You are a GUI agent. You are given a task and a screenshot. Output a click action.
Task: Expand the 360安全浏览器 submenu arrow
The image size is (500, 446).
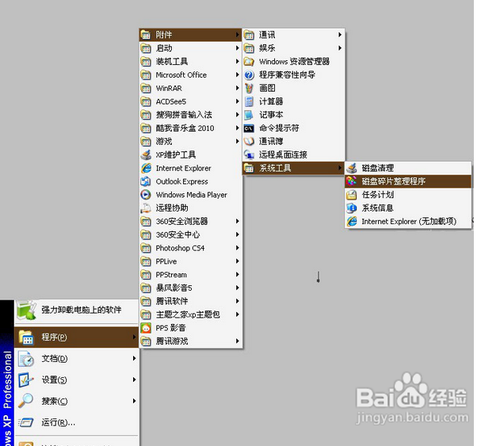point(237,221)
